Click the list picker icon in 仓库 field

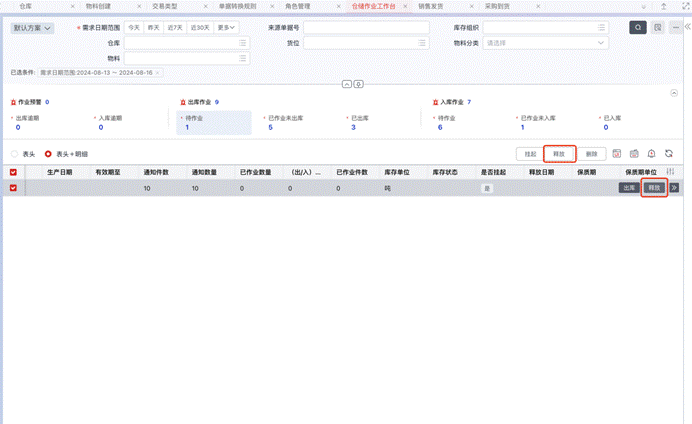pos(241,43)
